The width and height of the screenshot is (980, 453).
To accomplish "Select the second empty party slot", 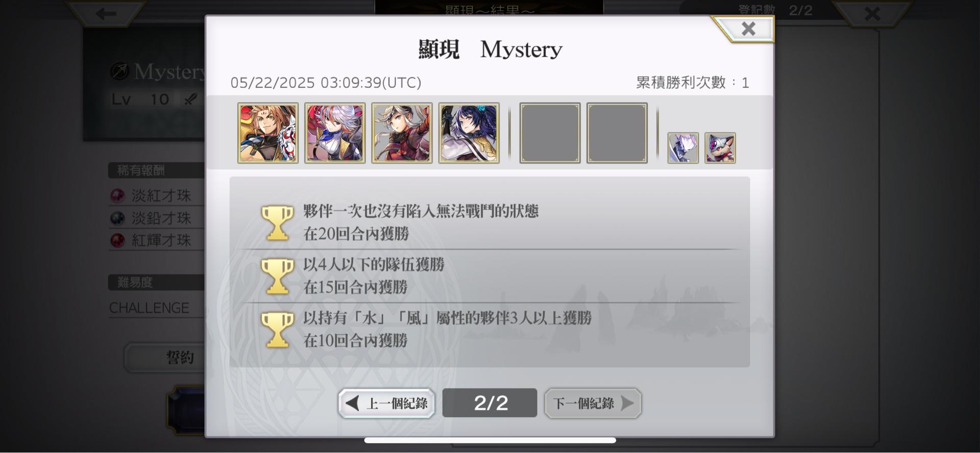I will pos(617,133).
